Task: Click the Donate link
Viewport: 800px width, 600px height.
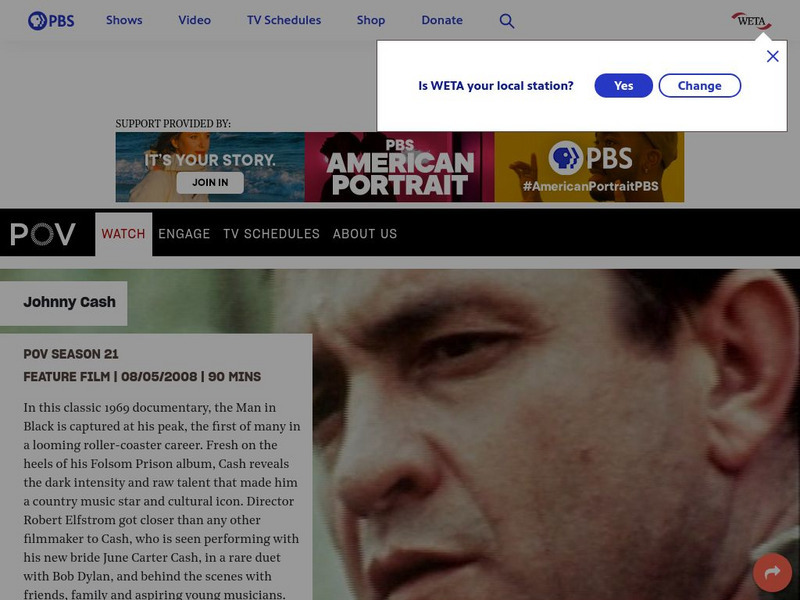Action: (442, 20)
